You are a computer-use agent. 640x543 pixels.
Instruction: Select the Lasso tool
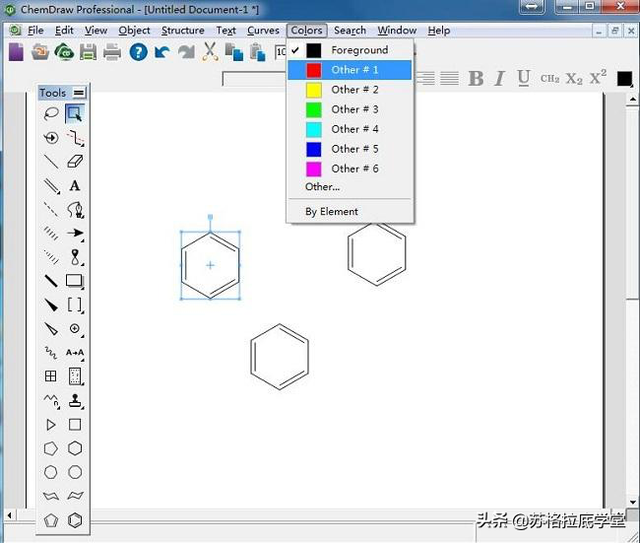pos(51,114)
